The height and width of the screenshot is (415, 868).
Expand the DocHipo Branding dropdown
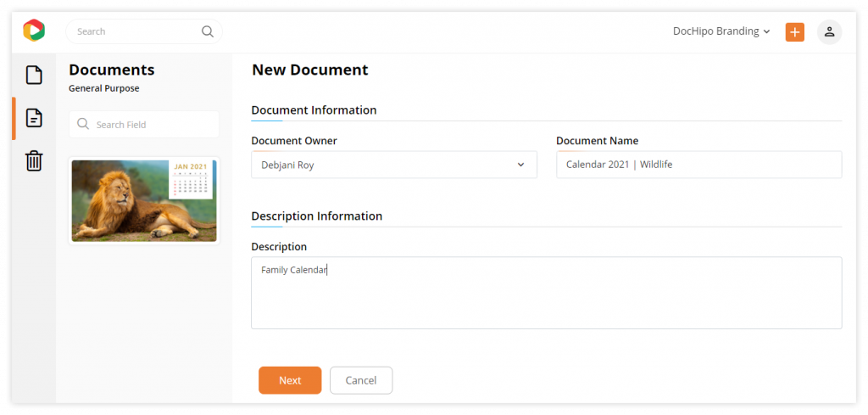[x=721, y=31]
